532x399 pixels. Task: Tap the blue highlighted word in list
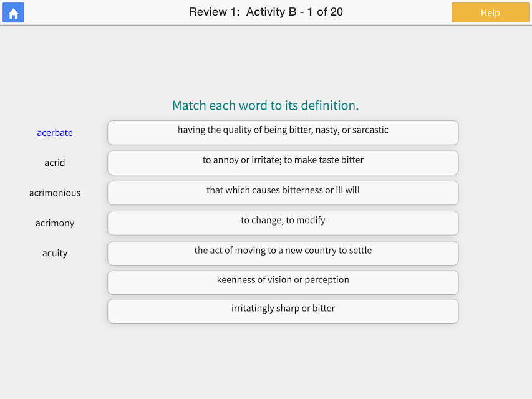click(55, 133)
